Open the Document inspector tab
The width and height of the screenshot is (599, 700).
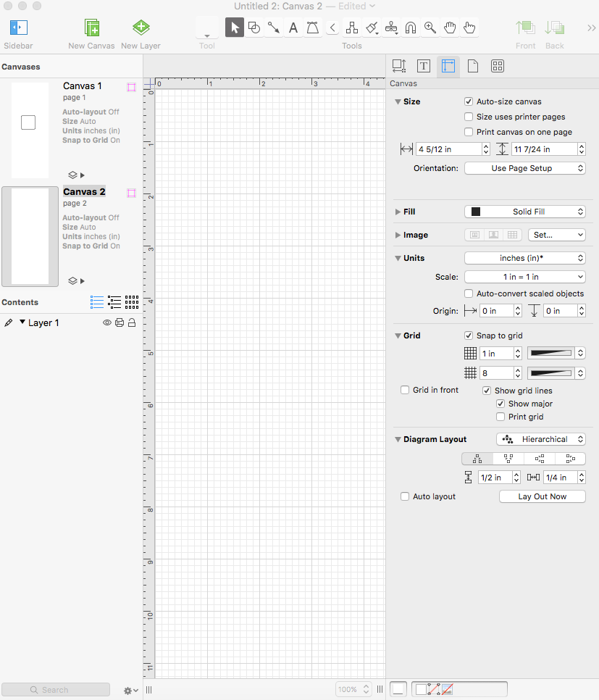pyautogui.click(x=473, y=66)
